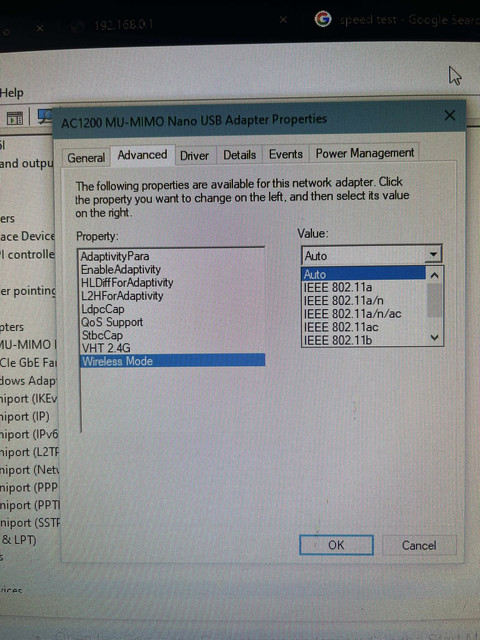Open the Driver tab

pyautogui.click(x=194, y=156)
